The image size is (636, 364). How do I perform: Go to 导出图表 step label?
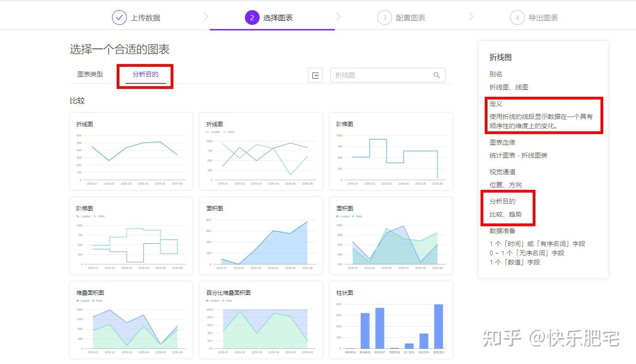pos(543,18)
